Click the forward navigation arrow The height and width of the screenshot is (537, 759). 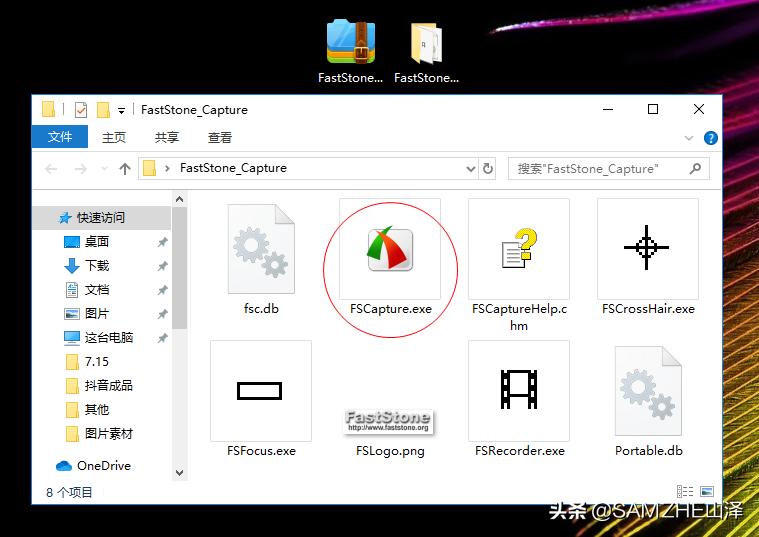(81, 169)
